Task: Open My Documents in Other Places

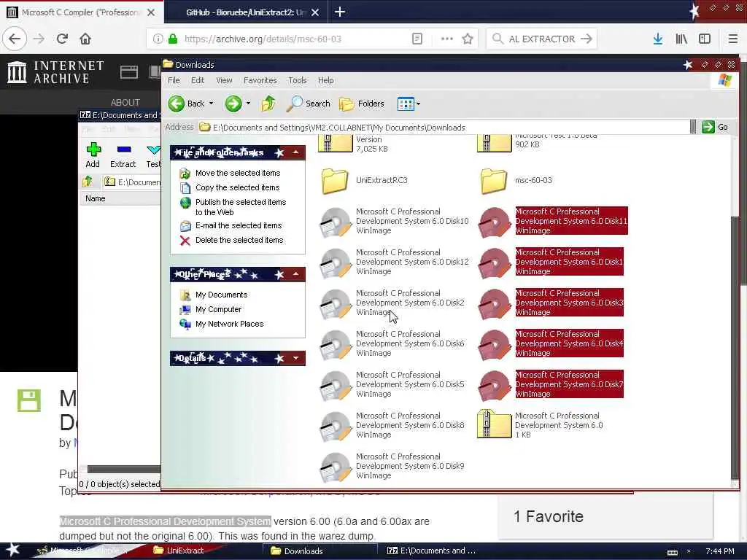Action: click(221, 295)
